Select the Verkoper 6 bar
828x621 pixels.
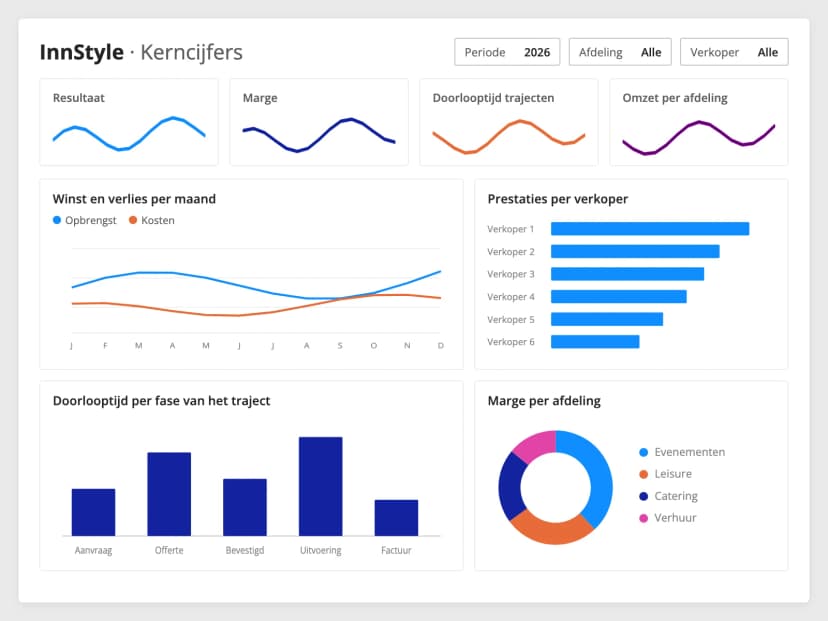pos(595,342)
